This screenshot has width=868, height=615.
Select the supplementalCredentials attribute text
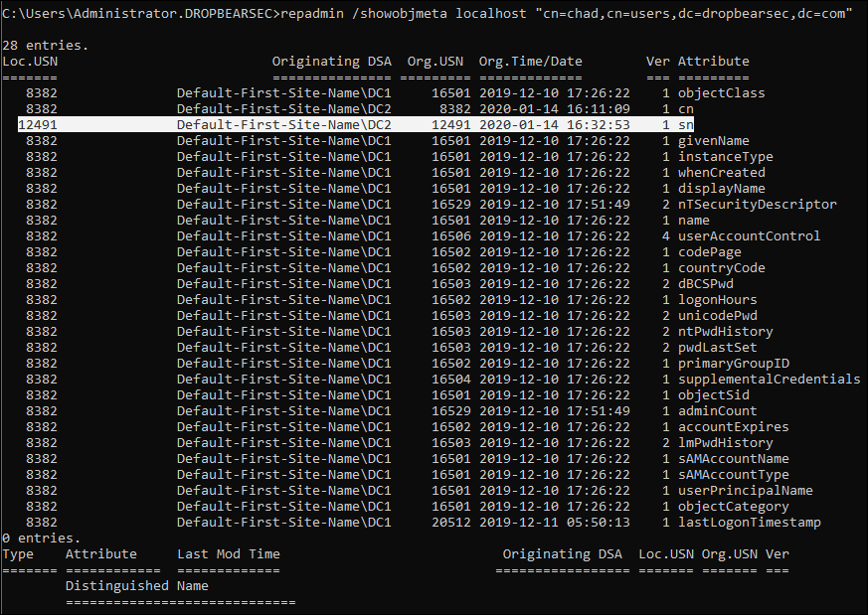(x=770, y=379)
